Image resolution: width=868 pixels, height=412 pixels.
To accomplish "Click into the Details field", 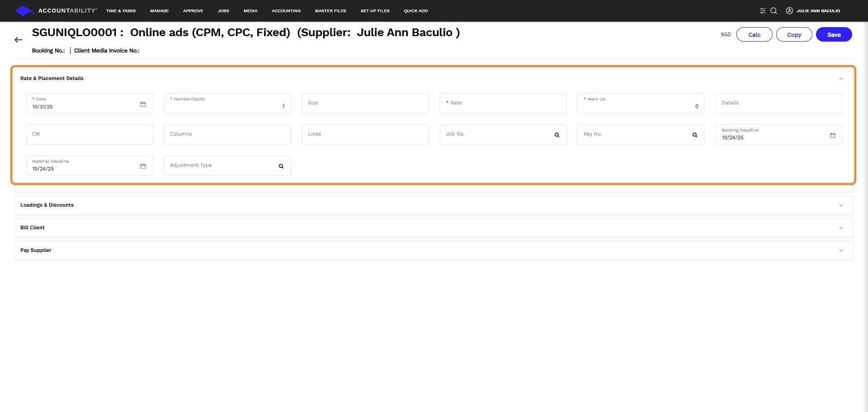I will point(779,103).
